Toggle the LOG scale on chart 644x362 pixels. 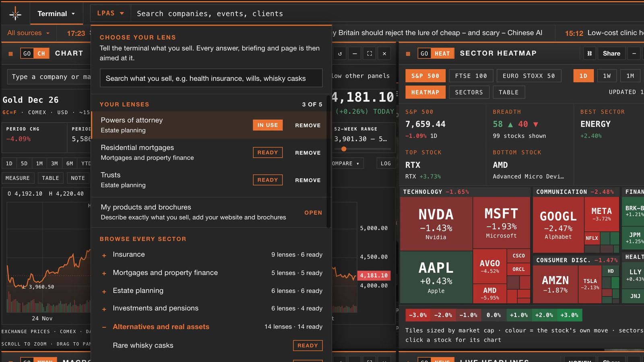click(386, 163)
